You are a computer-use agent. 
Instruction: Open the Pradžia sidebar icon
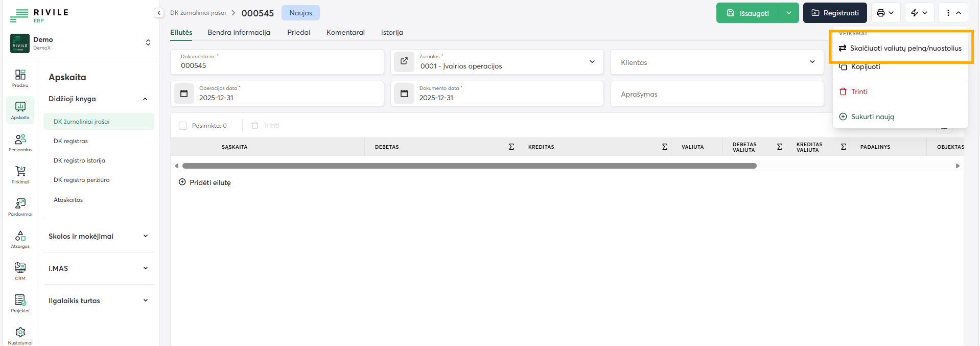tap(20, 78)
